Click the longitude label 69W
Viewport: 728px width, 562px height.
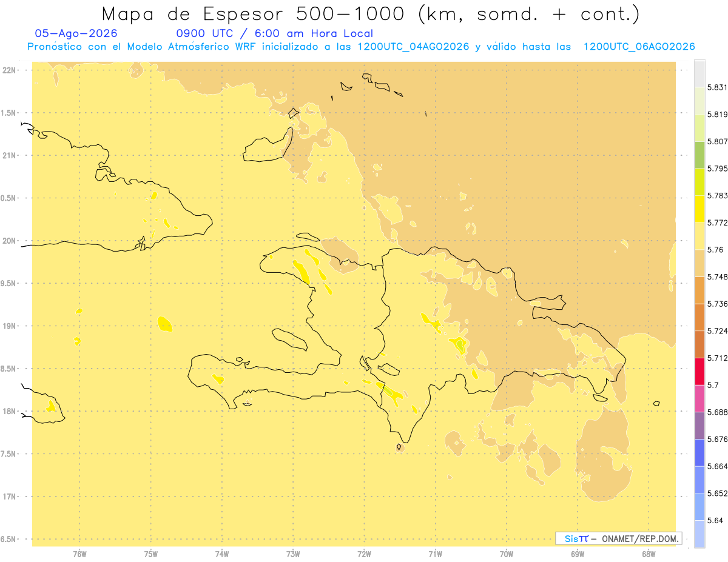tap(578, 554)
